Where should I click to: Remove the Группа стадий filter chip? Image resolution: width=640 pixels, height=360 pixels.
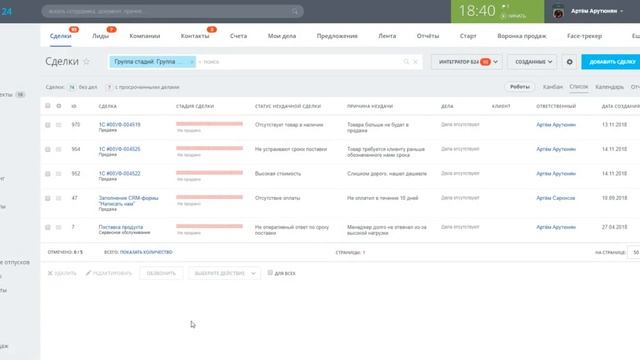point(191,62)
